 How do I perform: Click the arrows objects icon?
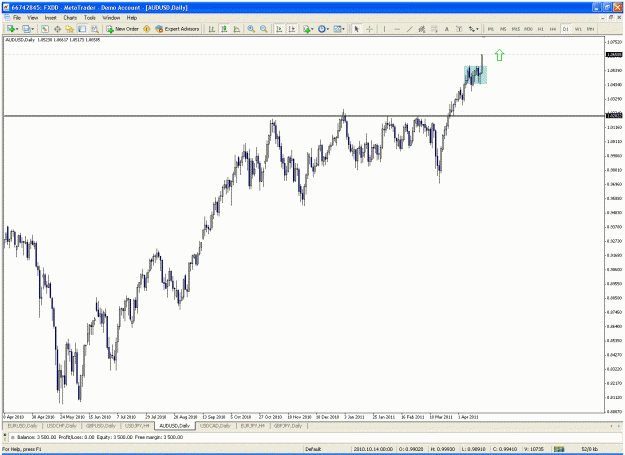coord(471,29)
